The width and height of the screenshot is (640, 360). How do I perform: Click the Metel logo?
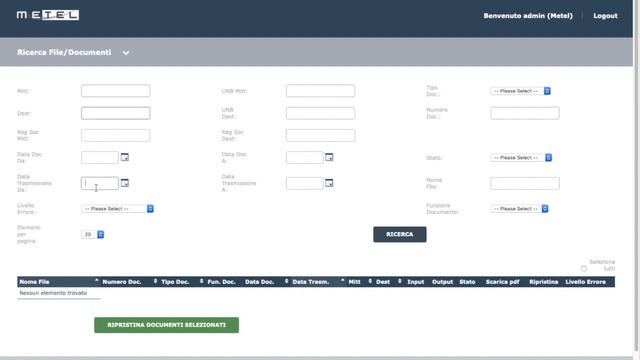[x=48, y=15]
